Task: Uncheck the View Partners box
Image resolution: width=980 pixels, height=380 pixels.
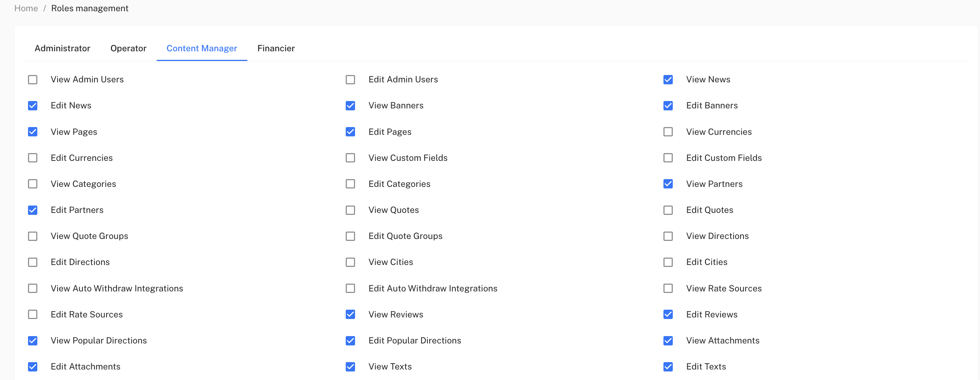Action: point(668,184)
